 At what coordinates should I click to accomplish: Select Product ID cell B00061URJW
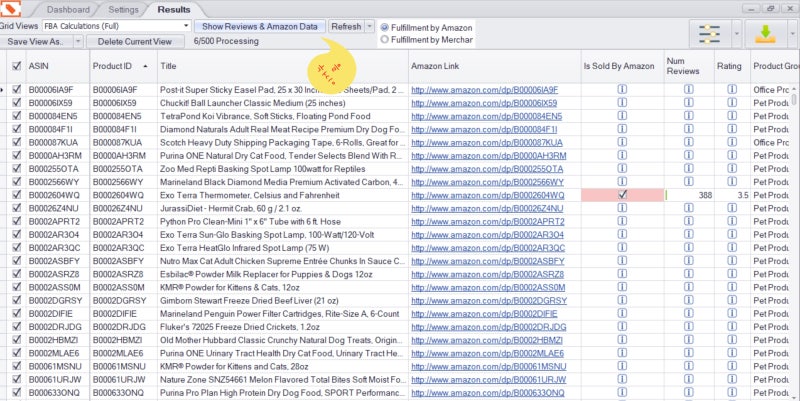click(x=123, y=379)
